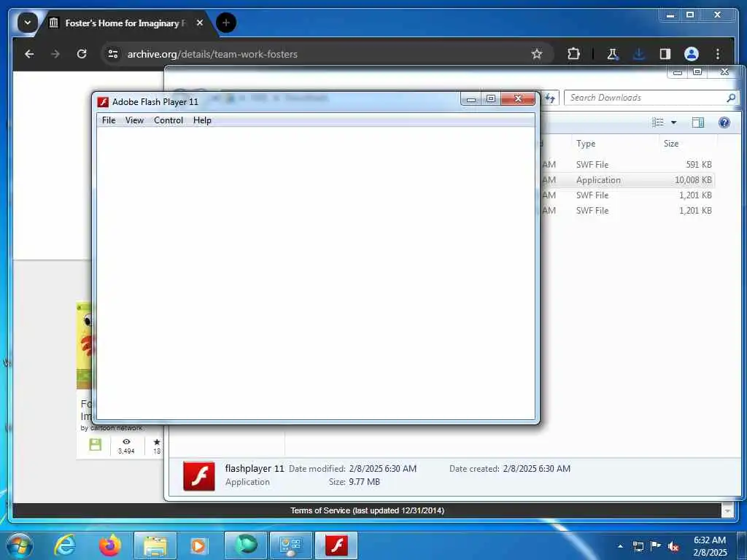
Task: Select the 591 KB SWF File row
Action: (x=628, y=165)
